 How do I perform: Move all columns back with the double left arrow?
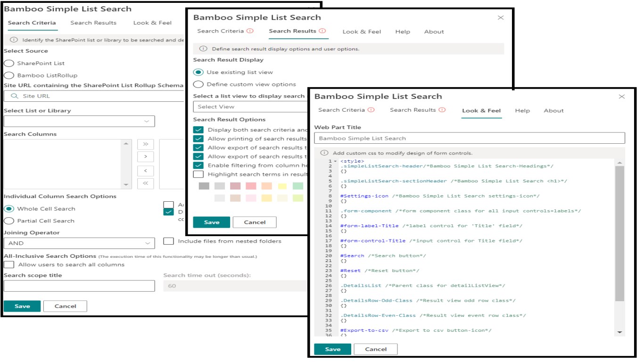click(x=145, y=183)
